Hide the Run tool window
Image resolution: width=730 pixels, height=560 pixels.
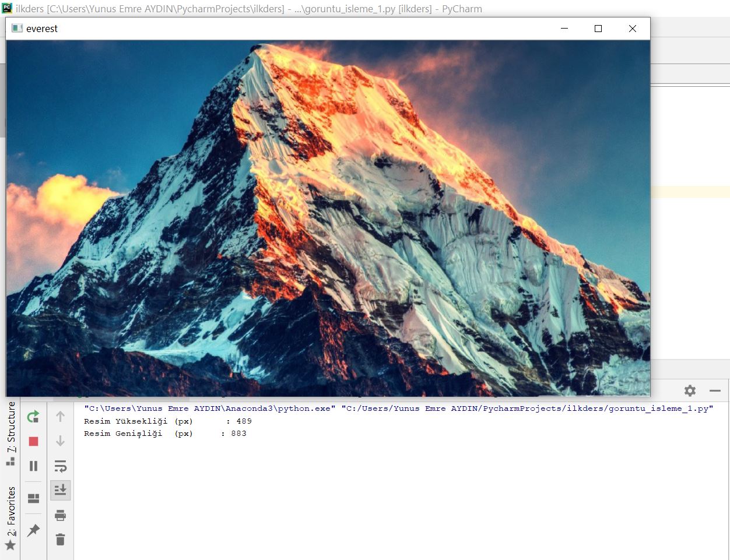715,390
